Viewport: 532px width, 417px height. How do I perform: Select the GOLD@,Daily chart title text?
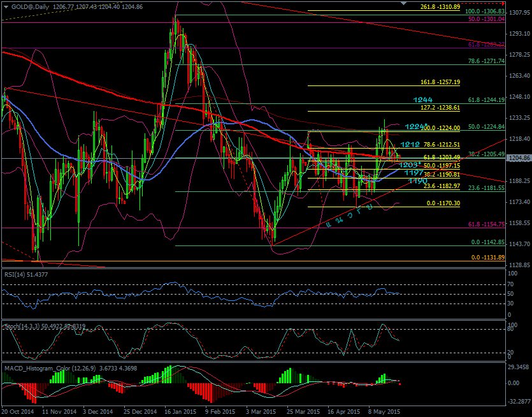pyautogui.click(x=31, y=6)
